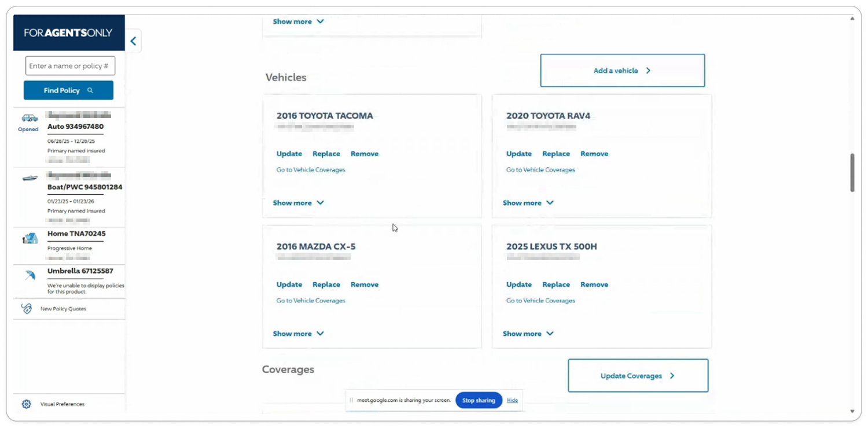Update the 2016 Mazda CX-5

click(x=289, y=284)
